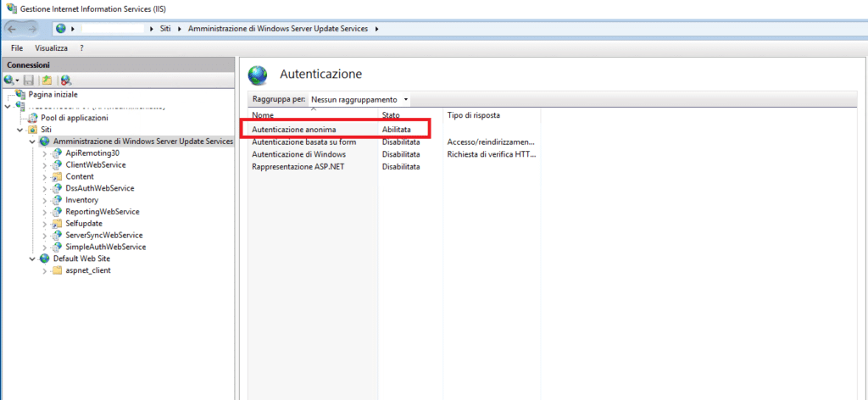Image resolution: width=868 pixels, height=400 pixels.
Task: Expand the ApiRemoting30 node
Action: (44, 153)
